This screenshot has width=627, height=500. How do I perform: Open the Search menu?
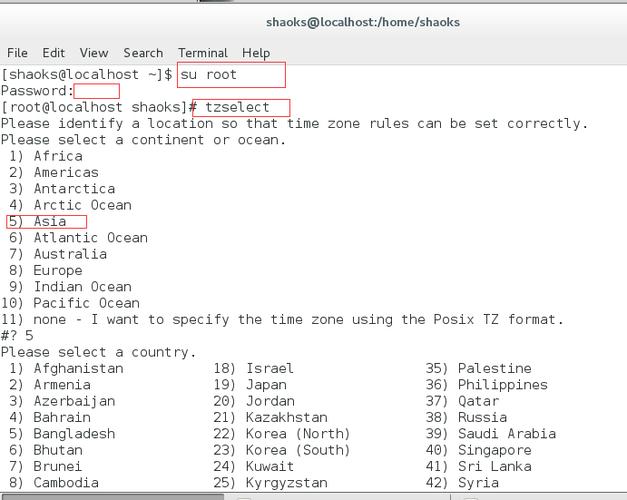point(143,53)
